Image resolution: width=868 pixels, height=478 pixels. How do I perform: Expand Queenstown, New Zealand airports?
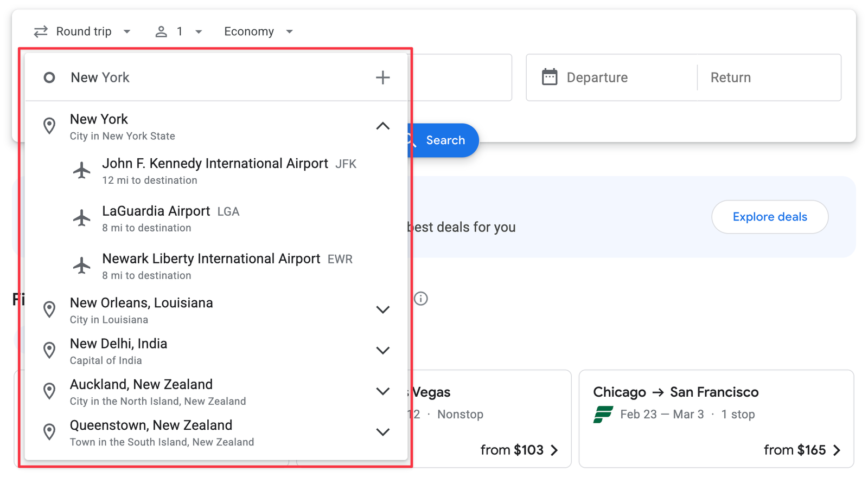tap(382, 432)
